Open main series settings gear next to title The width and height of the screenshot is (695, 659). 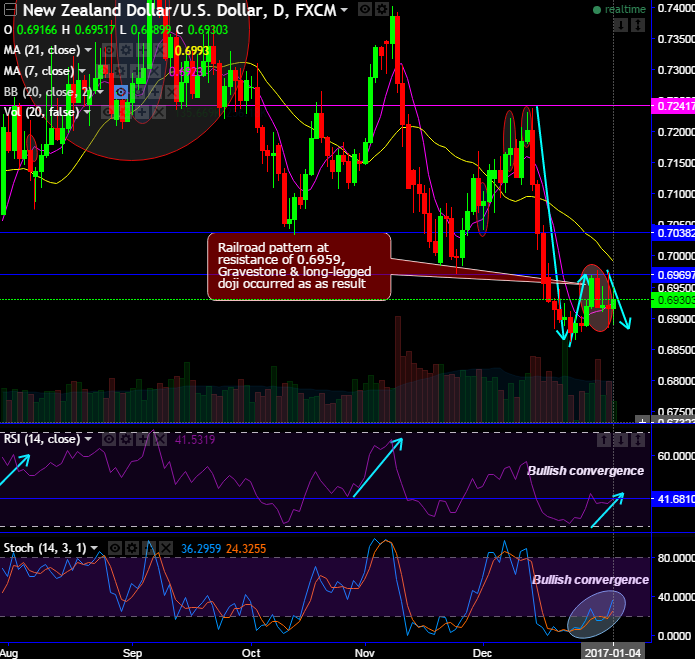(382, 9)
